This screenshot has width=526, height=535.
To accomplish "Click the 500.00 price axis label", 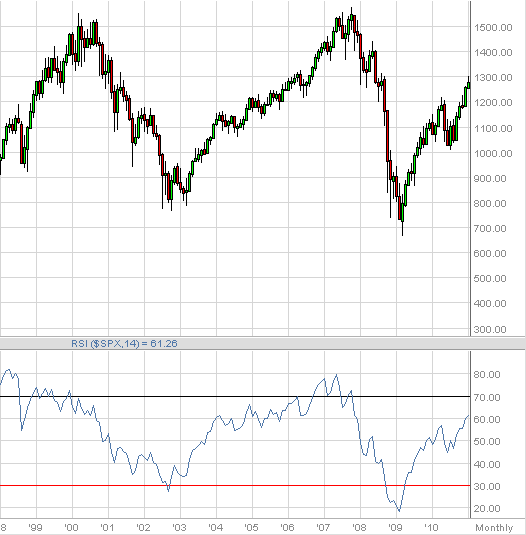I will 490,278.
